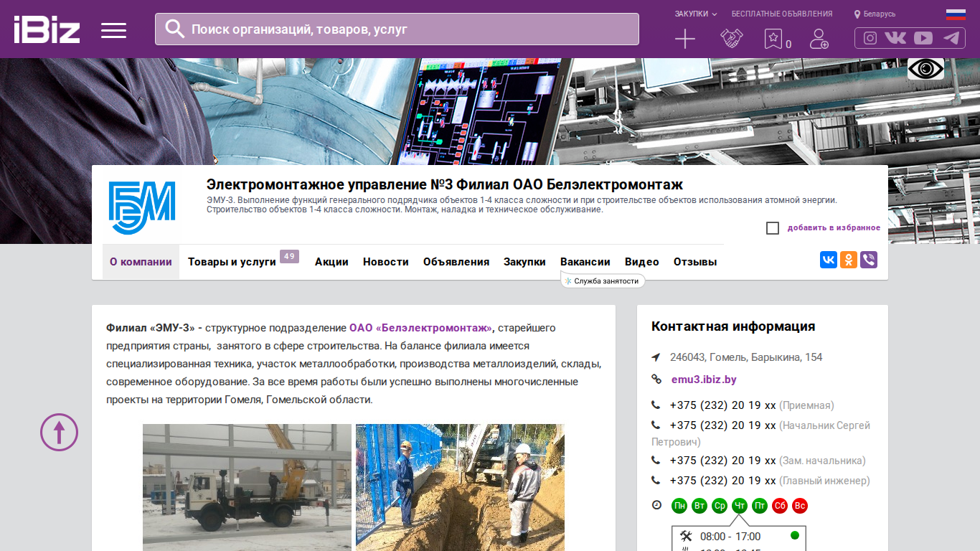Follow the ОАО «Белэлектромонтаж» link

422,328
